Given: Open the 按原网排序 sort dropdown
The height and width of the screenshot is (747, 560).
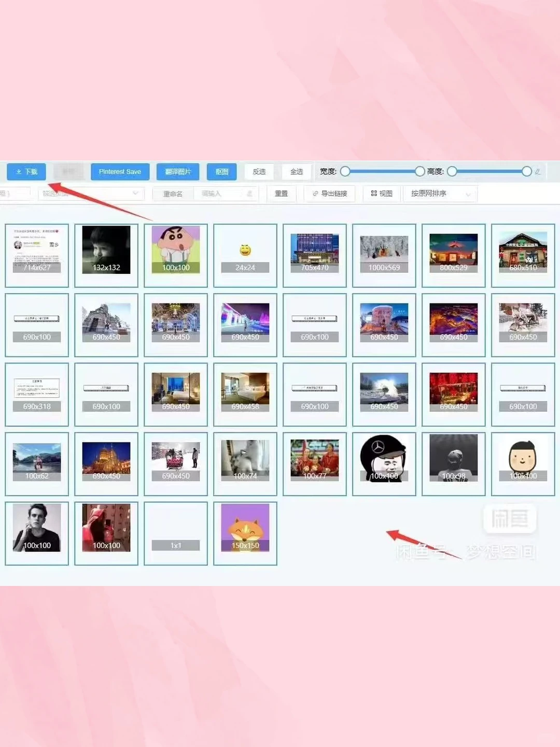Looking at the screenshot, I should 440,193.
